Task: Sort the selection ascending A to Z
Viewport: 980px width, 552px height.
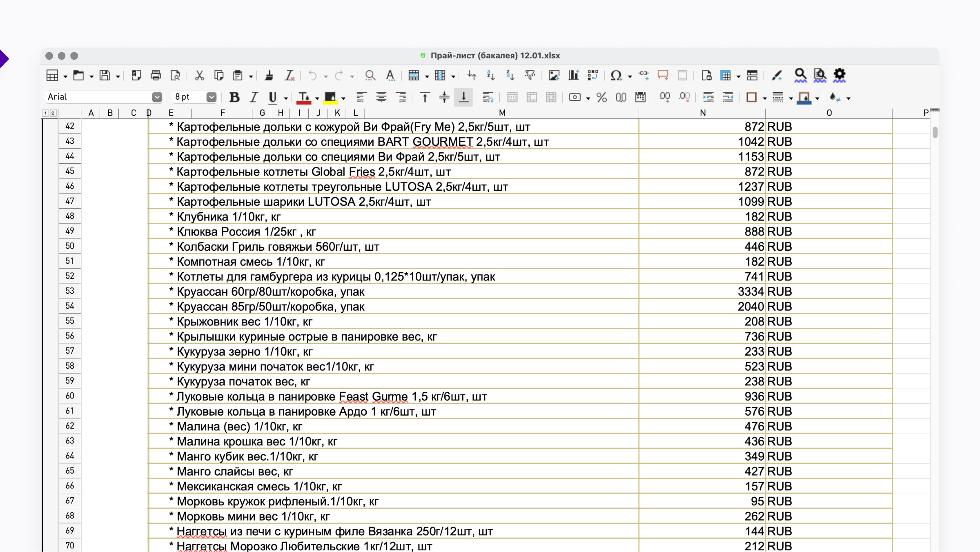Action: click(491, 75)
